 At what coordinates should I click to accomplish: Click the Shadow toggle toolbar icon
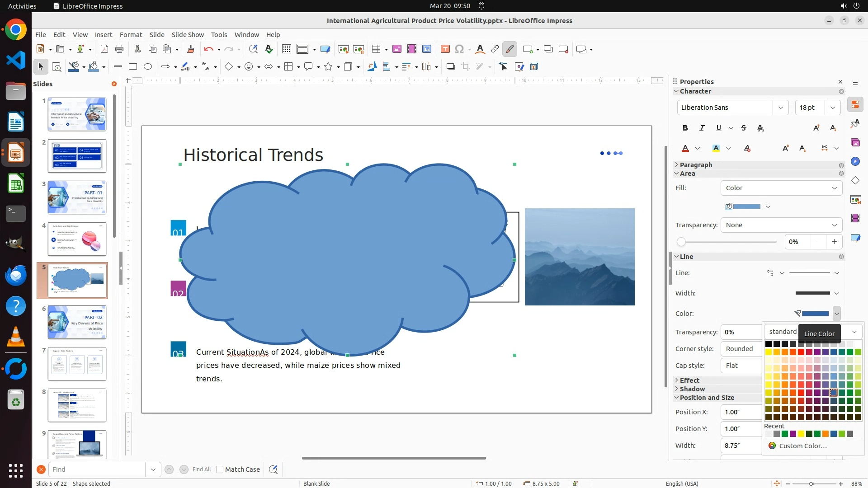(x=450, y=67)
